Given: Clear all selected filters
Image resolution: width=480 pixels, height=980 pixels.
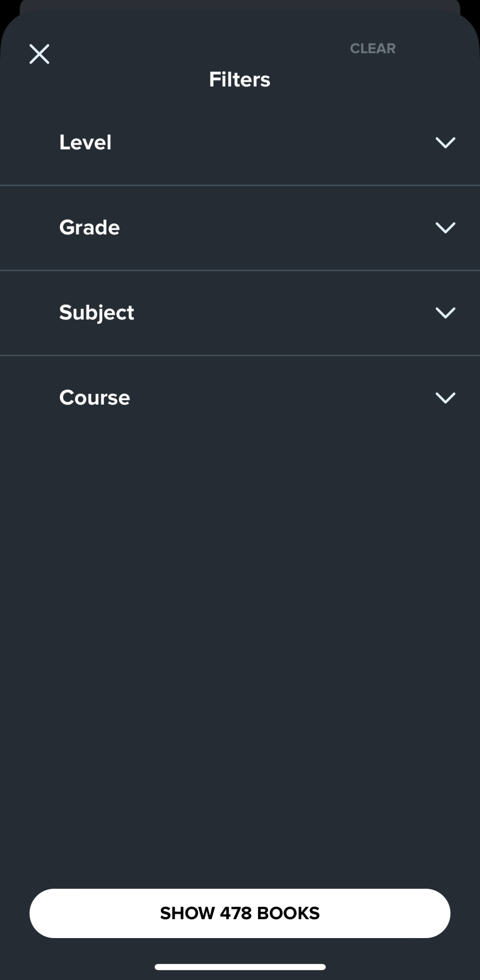Looking at the screenshot, I should click(373, 48).
